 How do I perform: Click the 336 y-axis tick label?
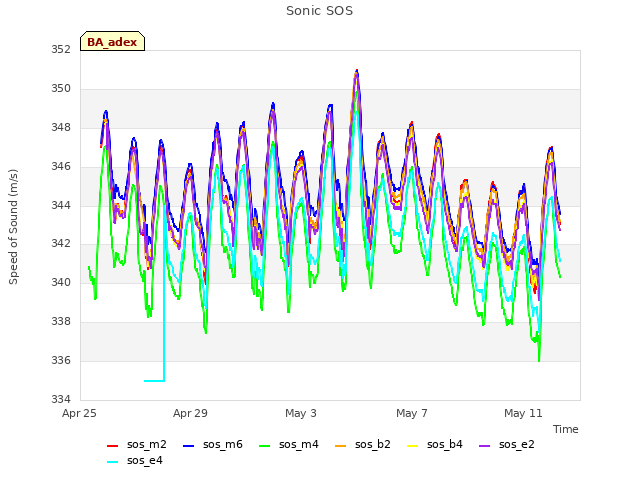coord(61,360)
